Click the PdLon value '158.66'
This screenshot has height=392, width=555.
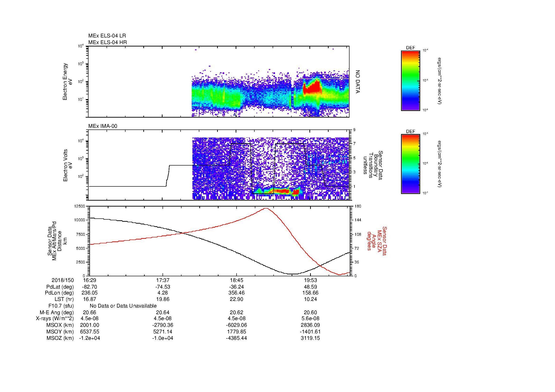tap(310, 293)
